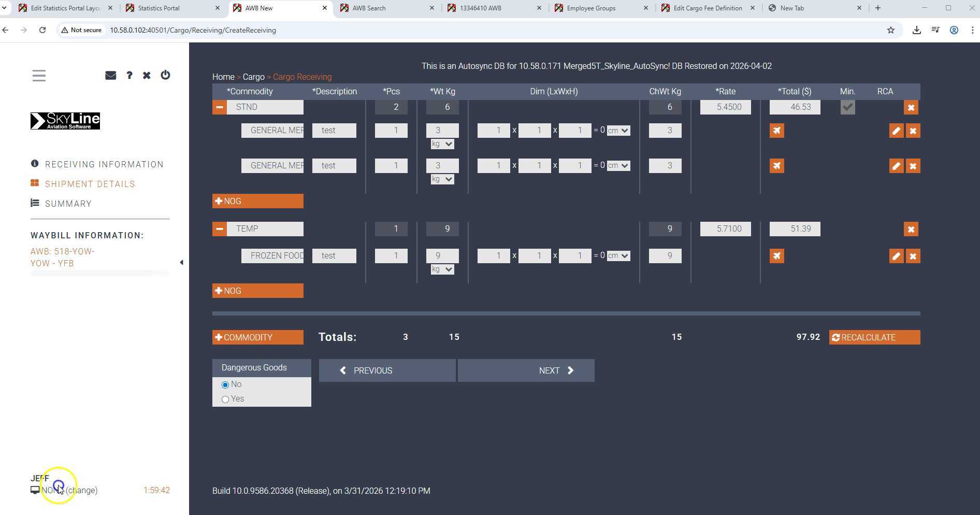Open Receiving Information section

[97, 164]
